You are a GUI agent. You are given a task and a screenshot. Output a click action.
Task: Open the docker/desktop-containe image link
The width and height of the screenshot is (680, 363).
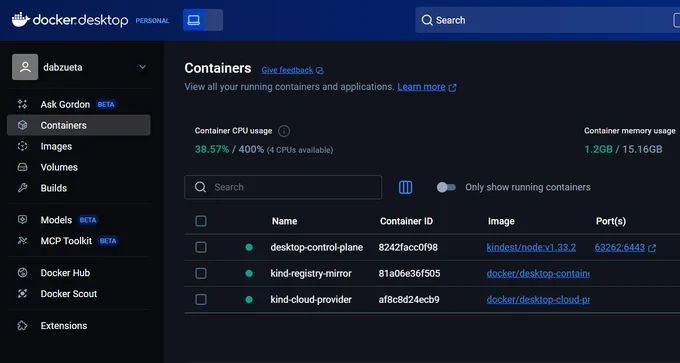[538, 274]
